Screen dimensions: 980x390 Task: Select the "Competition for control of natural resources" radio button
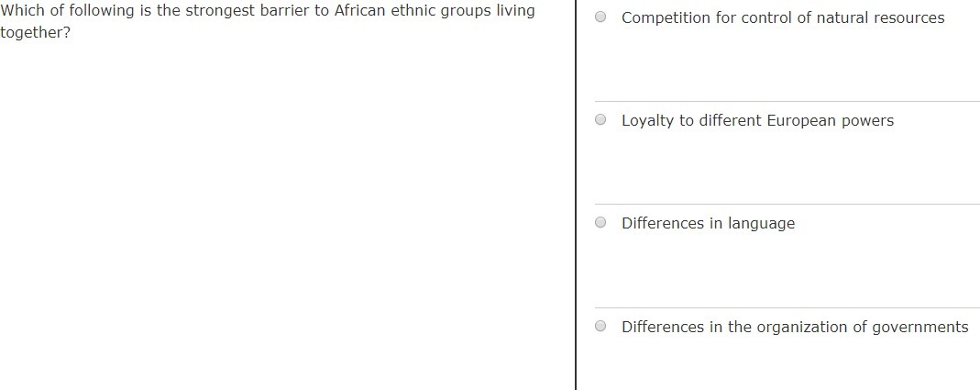600,17
